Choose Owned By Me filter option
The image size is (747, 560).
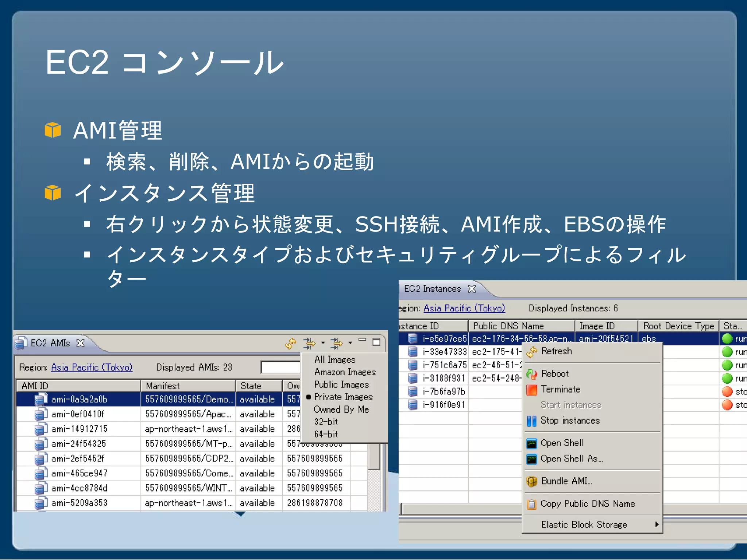pos(341,409)
